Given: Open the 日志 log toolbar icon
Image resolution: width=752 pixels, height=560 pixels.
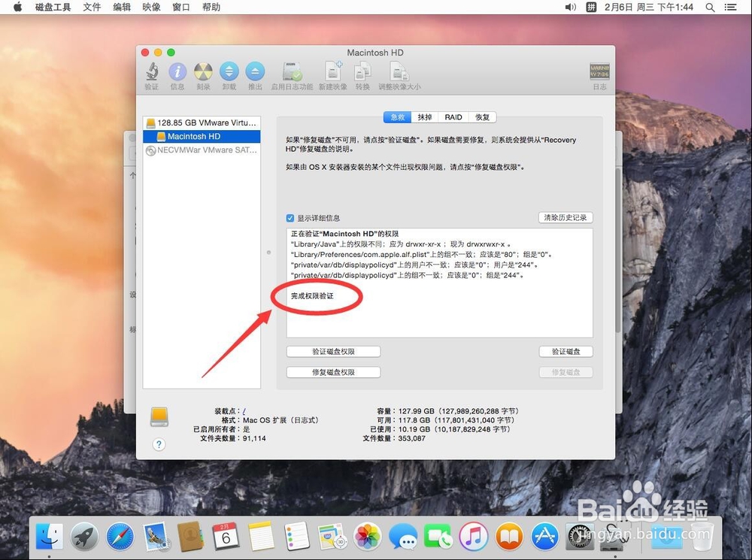Looking at the screenshot, I should 599,71.
